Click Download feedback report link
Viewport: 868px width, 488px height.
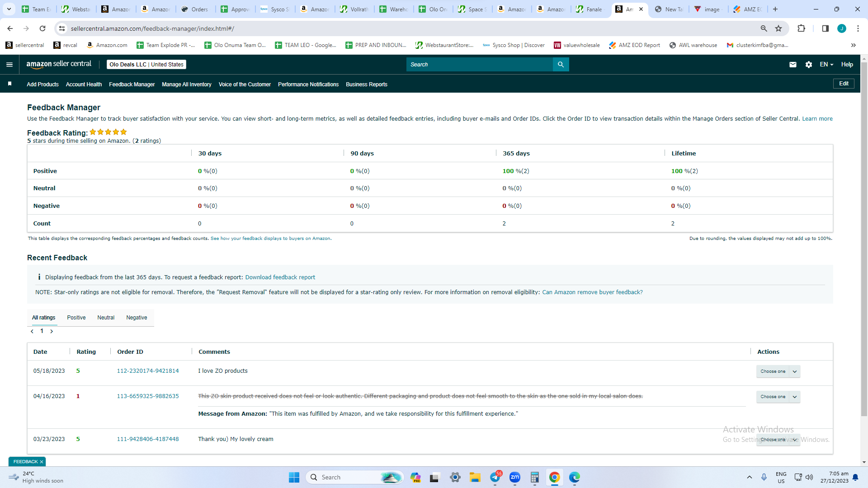tap(280, 277)
